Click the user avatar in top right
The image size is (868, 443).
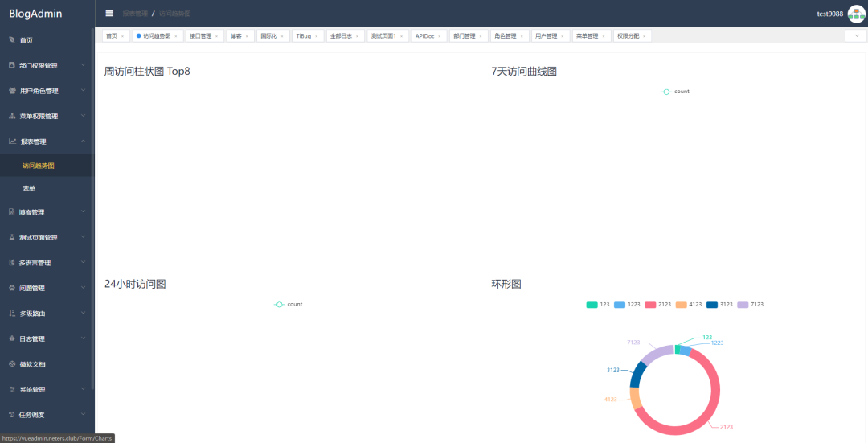click(856, 14)
